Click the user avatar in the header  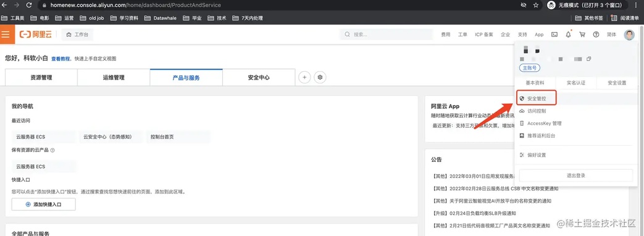pos(629,35)
